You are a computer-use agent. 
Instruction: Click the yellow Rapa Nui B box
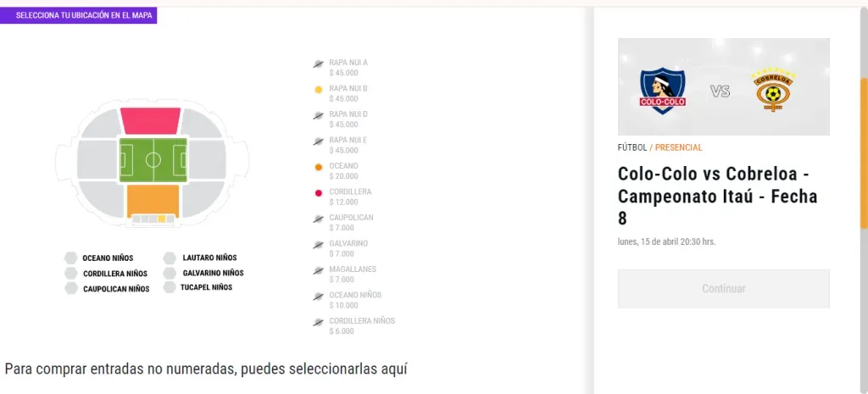click(x=161, y=219)
